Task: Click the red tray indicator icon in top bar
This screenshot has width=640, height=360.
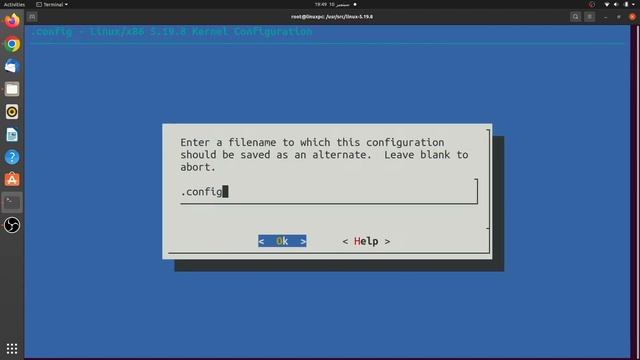Action: click(592, 4)
